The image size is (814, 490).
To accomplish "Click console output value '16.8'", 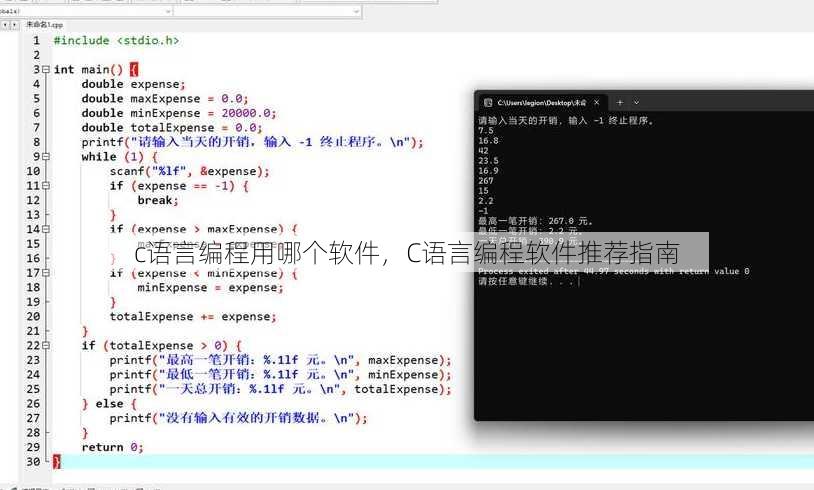I will pyautogui.click(x=489, y=141).
